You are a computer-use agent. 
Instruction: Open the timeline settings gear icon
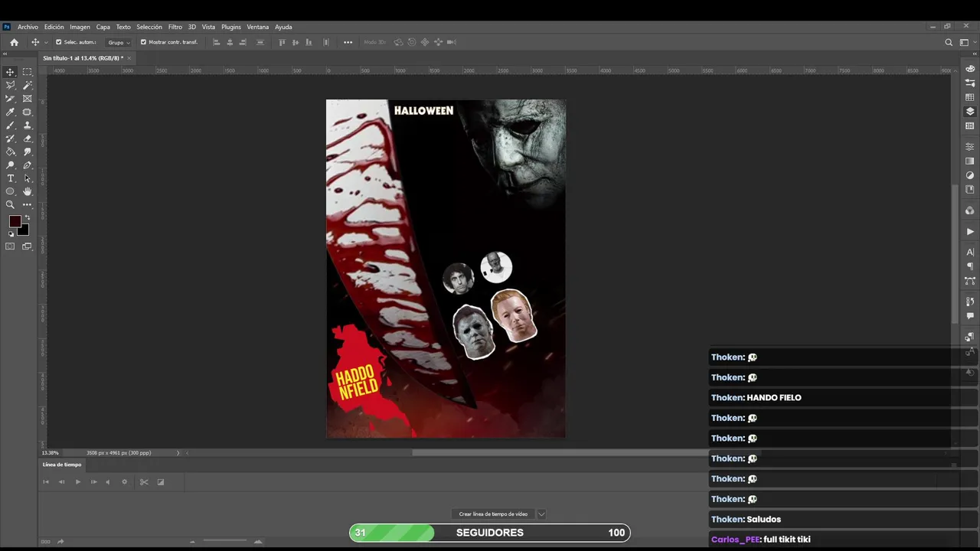[x=125, y=482]
